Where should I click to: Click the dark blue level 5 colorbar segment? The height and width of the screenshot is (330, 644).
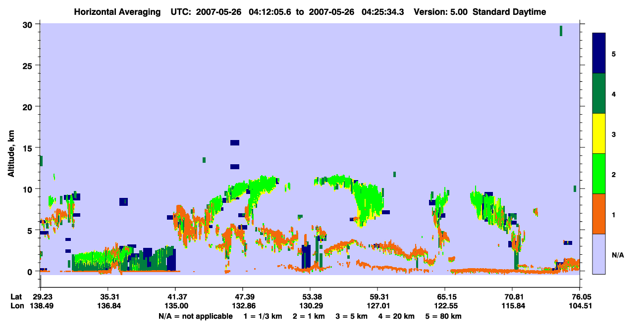[x=599, y=53]
